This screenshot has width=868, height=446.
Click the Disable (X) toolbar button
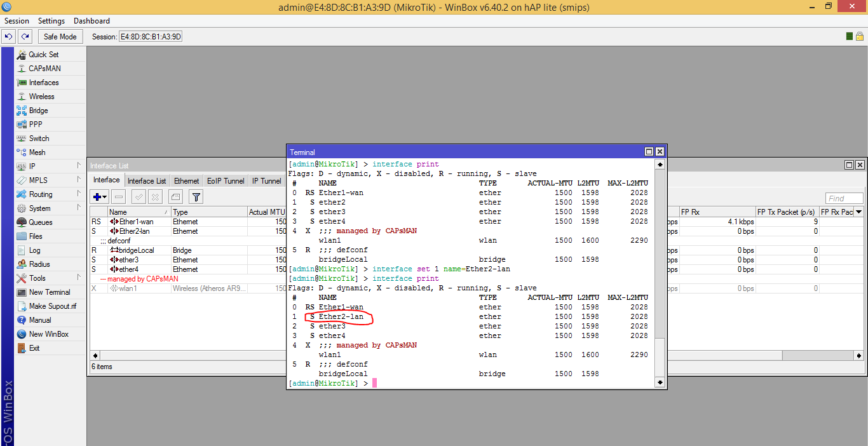(x=155, y=197)
